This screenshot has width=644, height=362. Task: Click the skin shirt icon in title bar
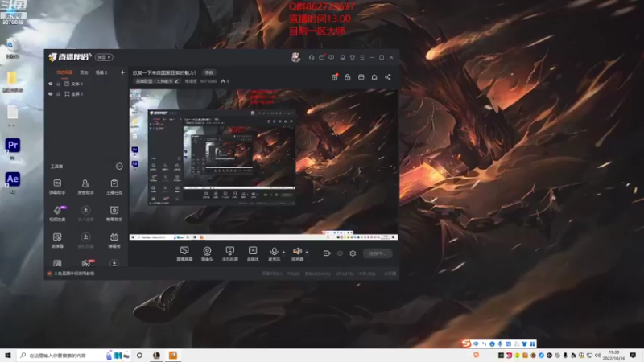point(353,57)
